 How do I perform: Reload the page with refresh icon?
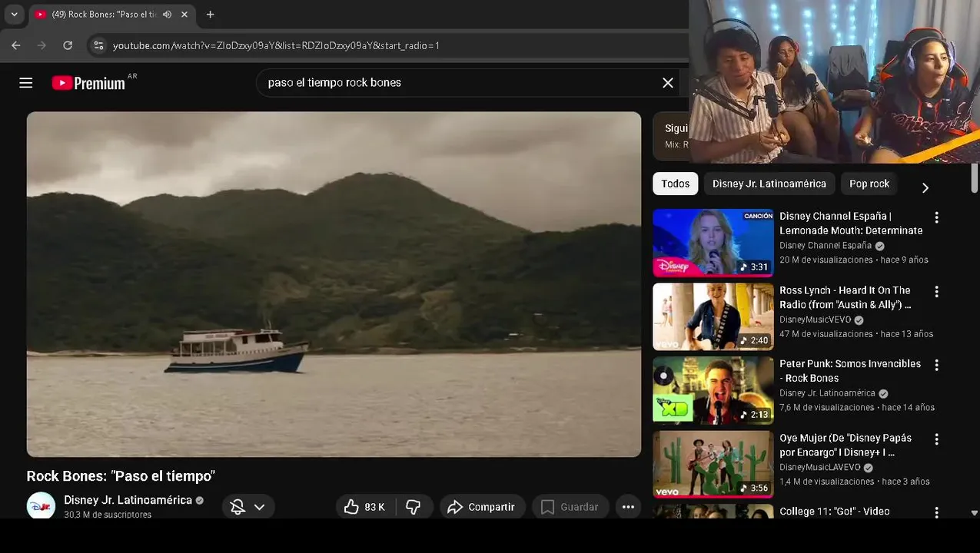68,45
